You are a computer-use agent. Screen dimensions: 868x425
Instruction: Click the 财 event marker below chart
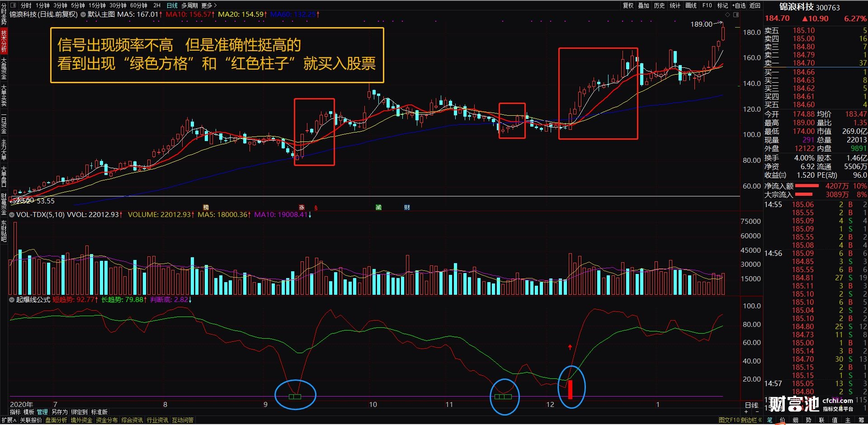click(x=407, y=208)
